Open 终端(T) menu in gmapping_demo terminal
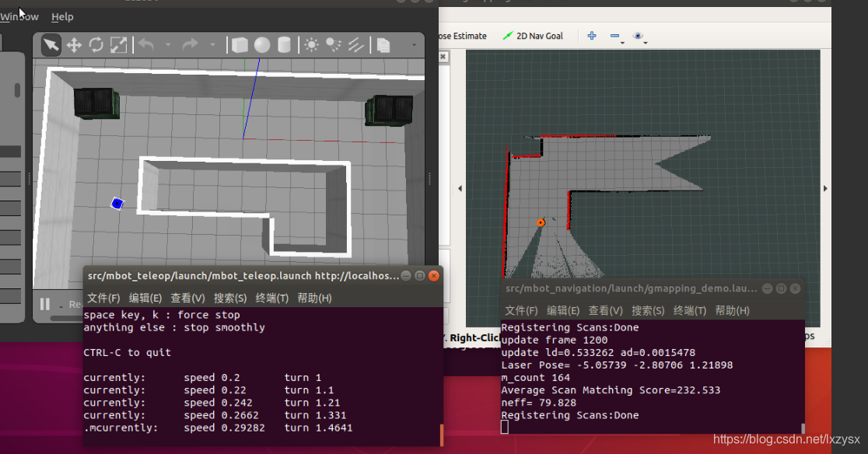This screenshot has height=454, width=868. (x=690, y=311)
